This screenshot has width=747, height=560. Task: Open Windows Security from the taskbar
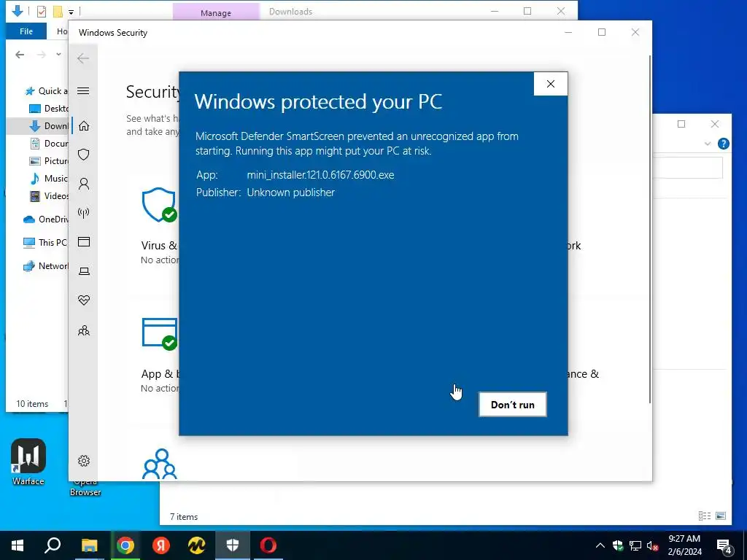(x=233, y=545)
